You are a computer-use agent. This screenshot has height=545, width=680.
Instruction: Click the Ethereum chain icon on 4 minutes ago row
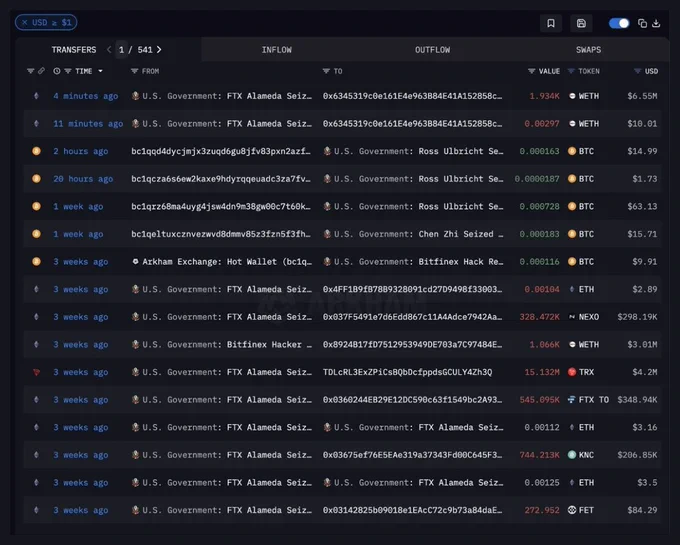coord(36,96)
